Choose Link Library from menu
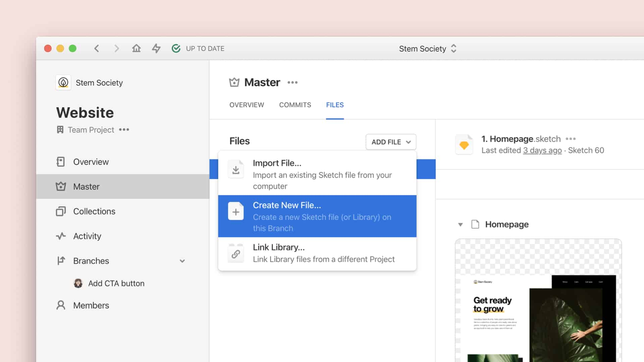The width and height of the screenshot is (644, 362). point(317,253)
